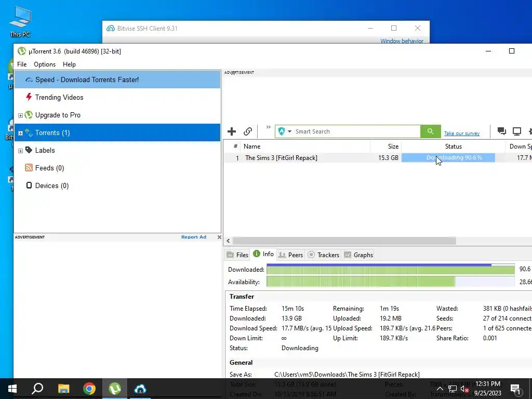Screen dimensions: 532x399
Task: Switch to the Graphs tab
Action: pyautogui.click(x=358, y=255)
